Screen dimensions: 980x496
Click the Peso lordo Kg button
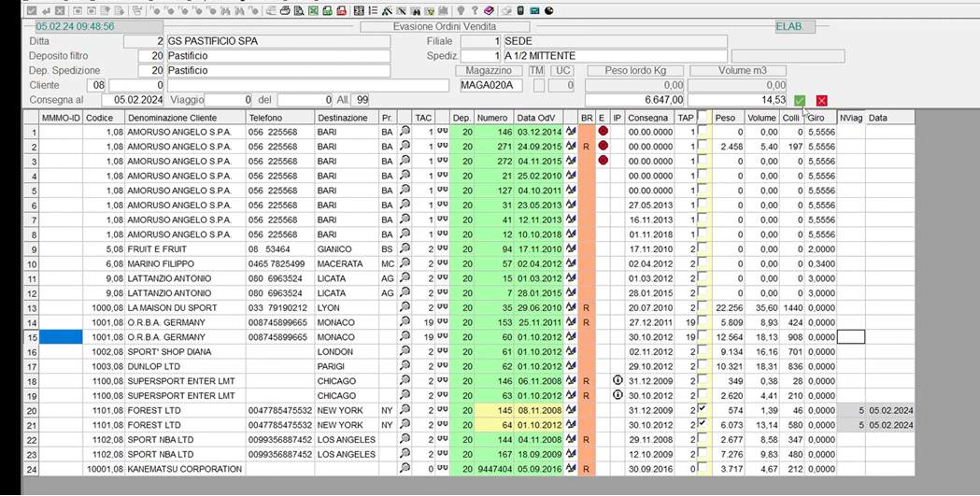(x=635, y=71)
